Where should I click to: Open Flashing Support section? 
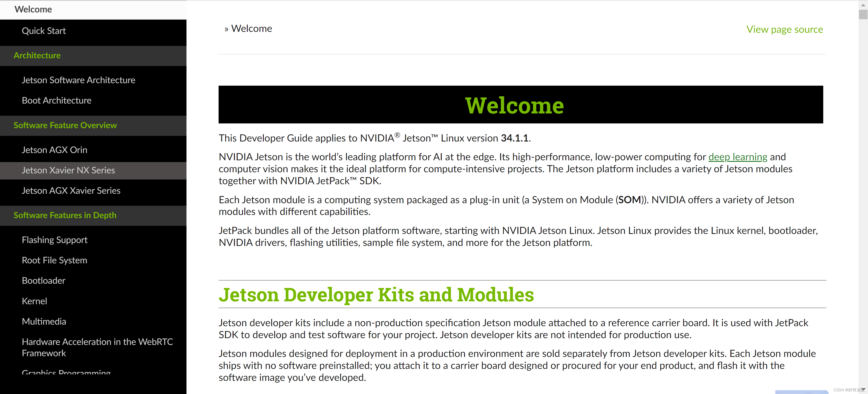click(x=54, y=240)
